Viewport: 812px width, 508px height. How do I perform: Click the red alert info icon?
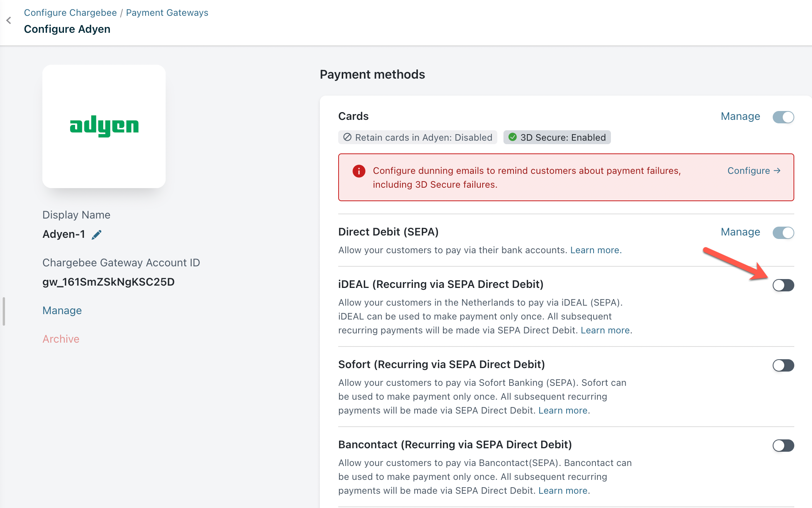coord(359,171)
